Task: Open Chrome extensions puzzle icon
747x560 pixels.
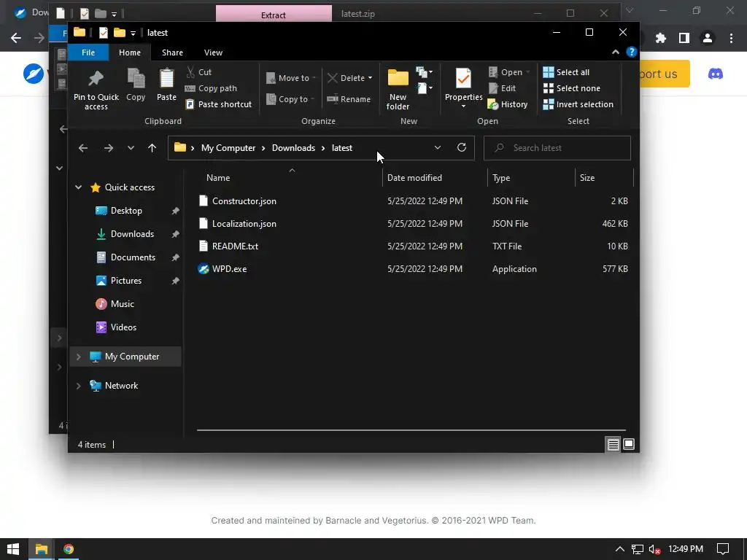Action: [660, 38]
